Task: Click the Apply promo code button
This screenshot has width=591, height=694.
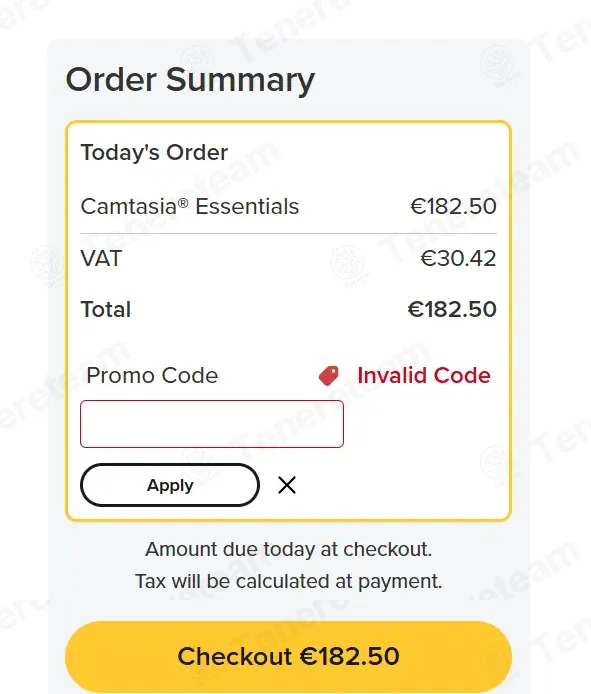Action: coord(170,485)
